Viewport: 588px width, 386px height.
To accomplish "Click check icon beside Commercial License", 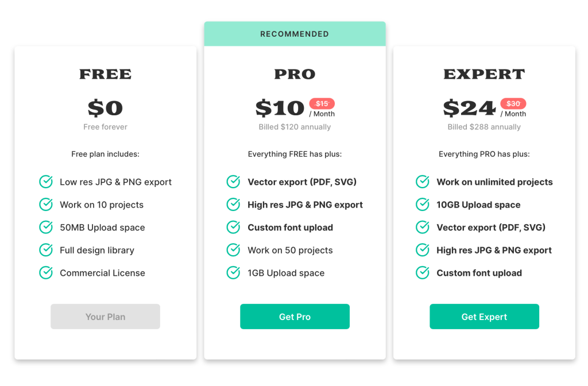I will (46, 273).
